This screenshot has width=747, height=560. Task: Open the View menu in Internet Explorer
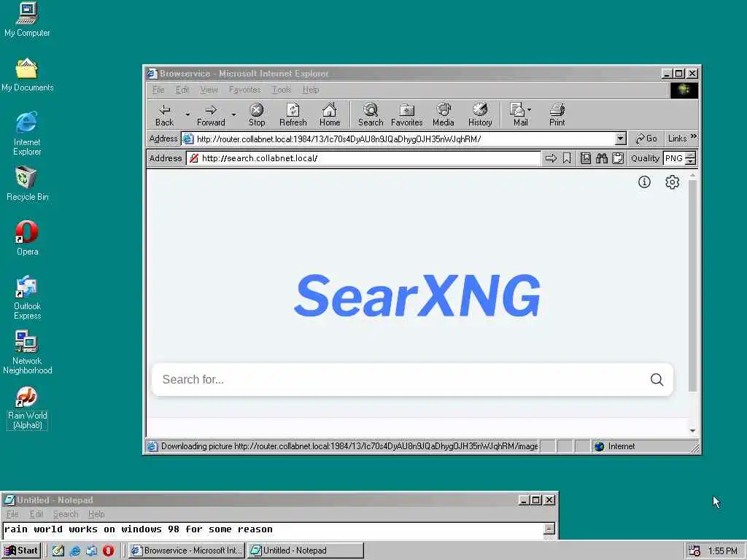[x=209, y=90]
